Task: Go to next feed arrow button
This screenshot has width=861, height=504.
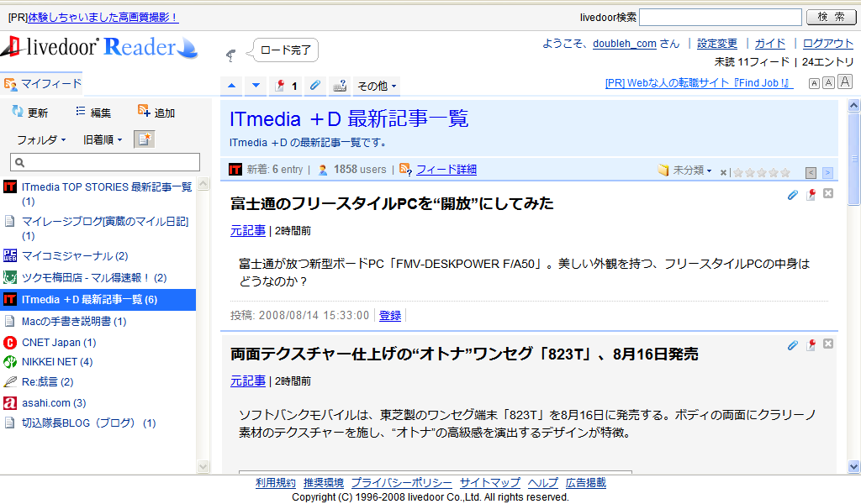Action: click(827, 173)
